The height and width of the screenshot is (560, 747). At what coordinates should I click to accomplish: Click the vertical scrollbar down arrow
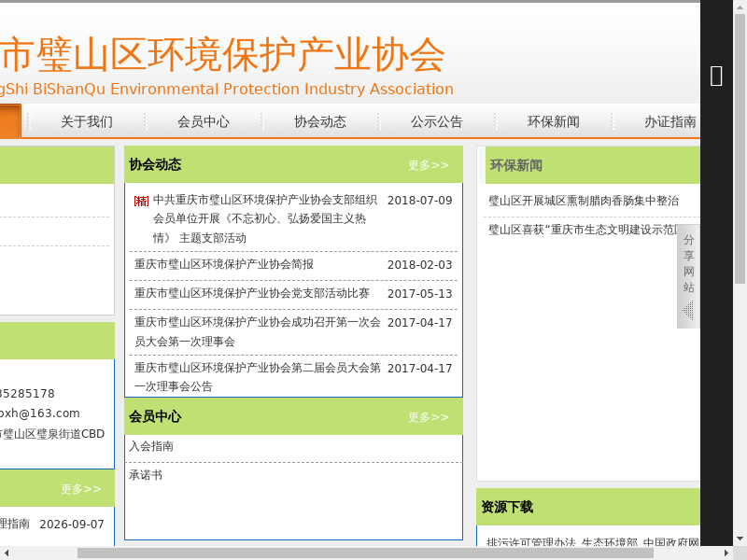tap(740, 539)
